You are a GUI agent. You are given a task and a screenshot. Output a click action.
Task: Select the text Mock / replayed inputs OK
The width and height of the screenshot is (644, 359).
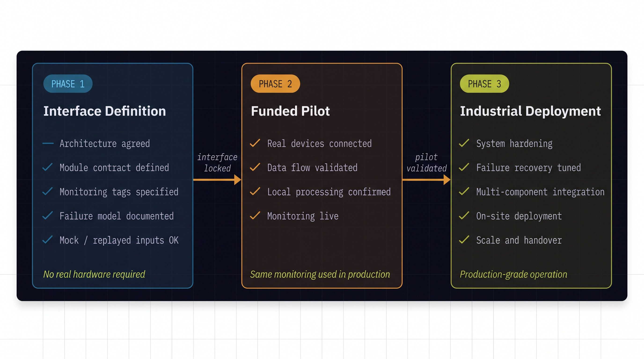119,241
